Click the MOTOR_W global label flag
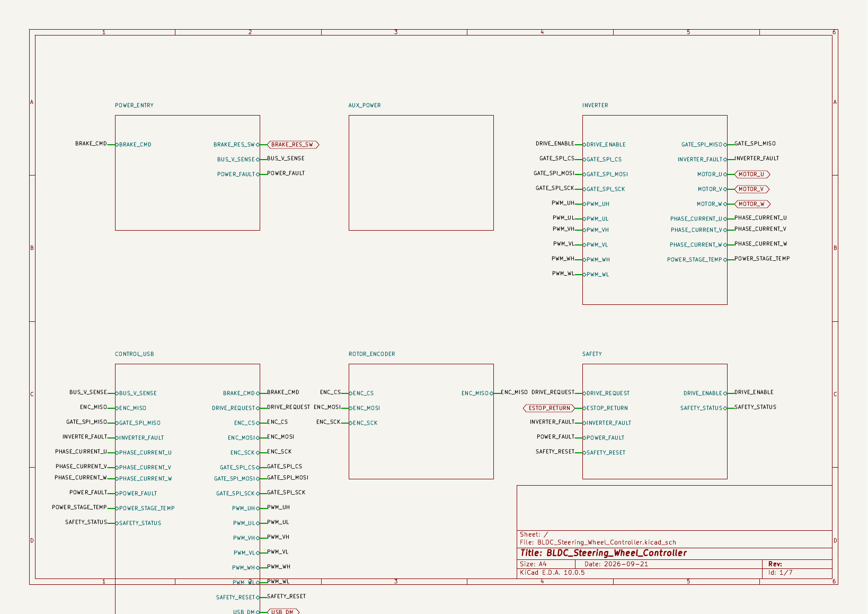This screenshot has height=614, width=868. [752, 204]
